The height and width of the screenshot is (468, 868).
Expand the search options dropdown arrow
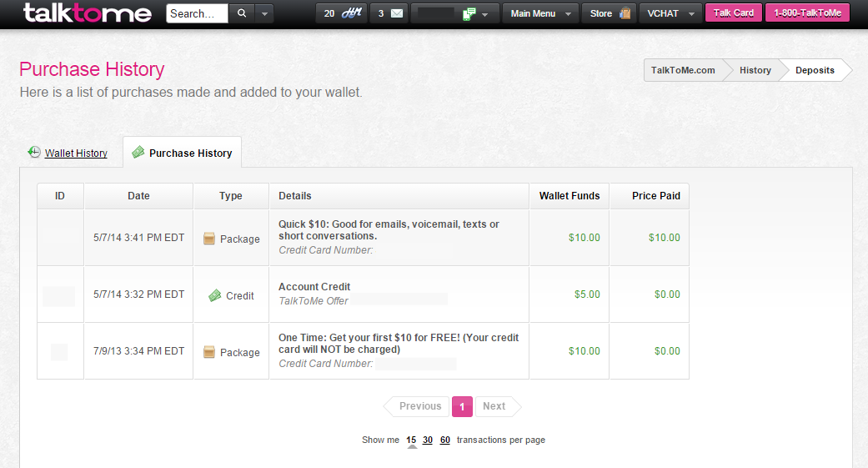[x=264, y=13]
